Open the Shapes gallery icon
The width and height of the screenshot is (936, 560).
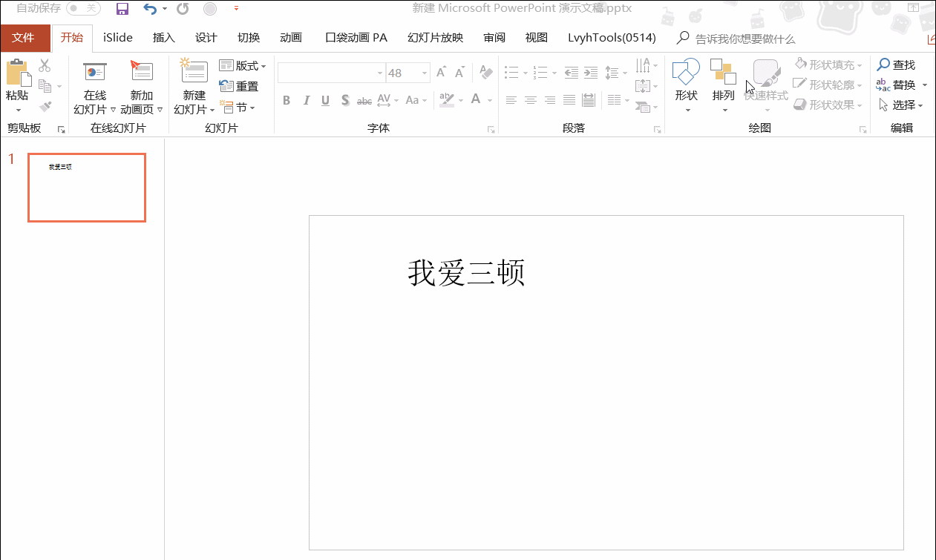(x=686, y=72)
